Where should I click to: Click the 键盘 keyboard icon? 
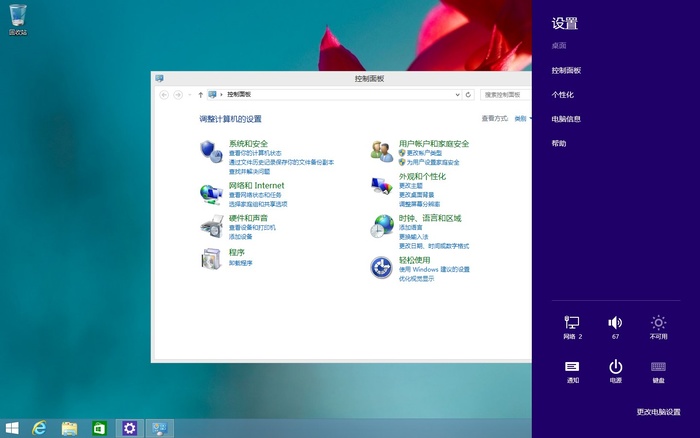(658, 367)
